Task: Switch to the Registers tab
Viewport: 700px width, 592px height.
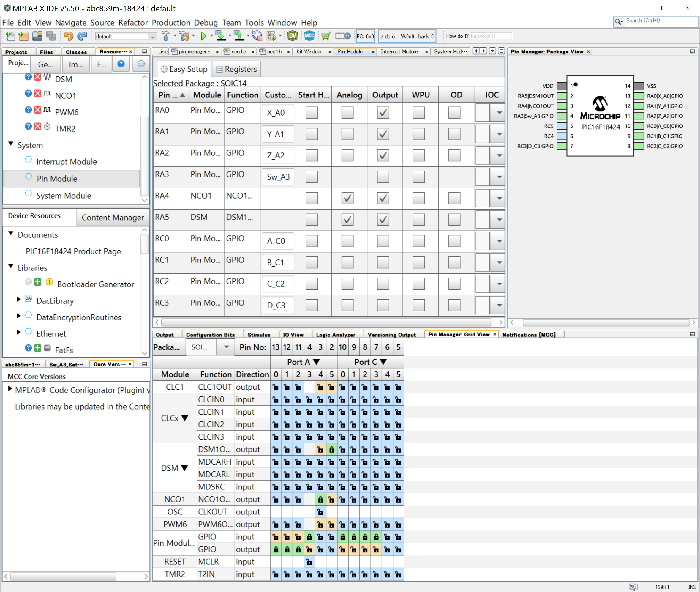Action: pyautogui.click(x=236, y=69)
